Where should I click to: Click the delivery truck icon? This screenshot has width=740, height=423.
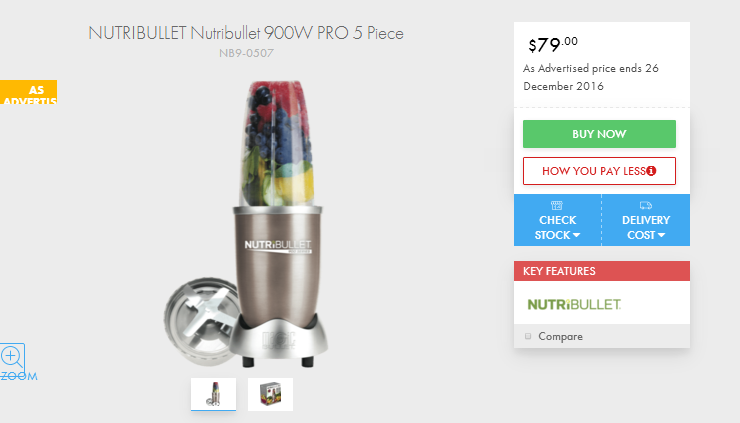[646, 205]
